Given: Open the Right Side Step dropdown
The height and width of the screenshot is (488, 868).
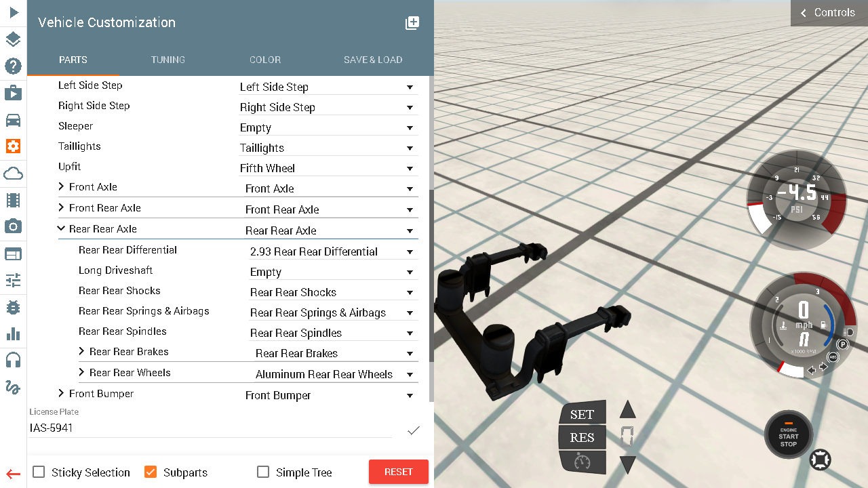Looking at the screenshot, I should (x=328, y=107).
